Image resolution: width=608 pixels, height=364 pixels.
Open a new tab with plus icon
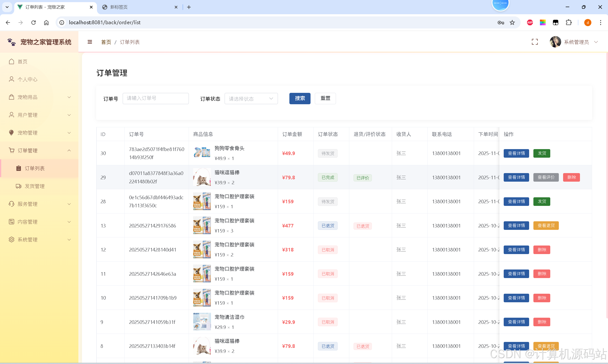click(x=189, y=7)
